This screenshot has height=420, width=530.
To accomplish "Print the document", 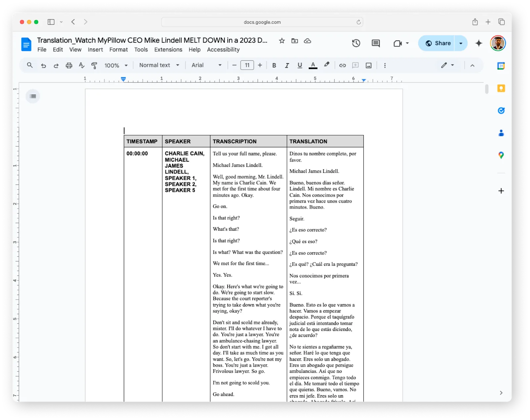I will click(x=69, y=66).
